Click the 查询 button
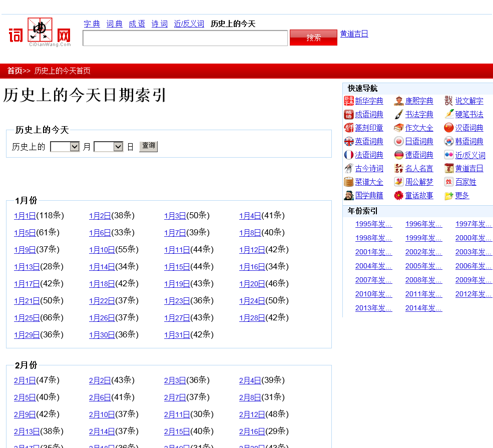Viewport: 493px width, 448px height. coord(149,146)
